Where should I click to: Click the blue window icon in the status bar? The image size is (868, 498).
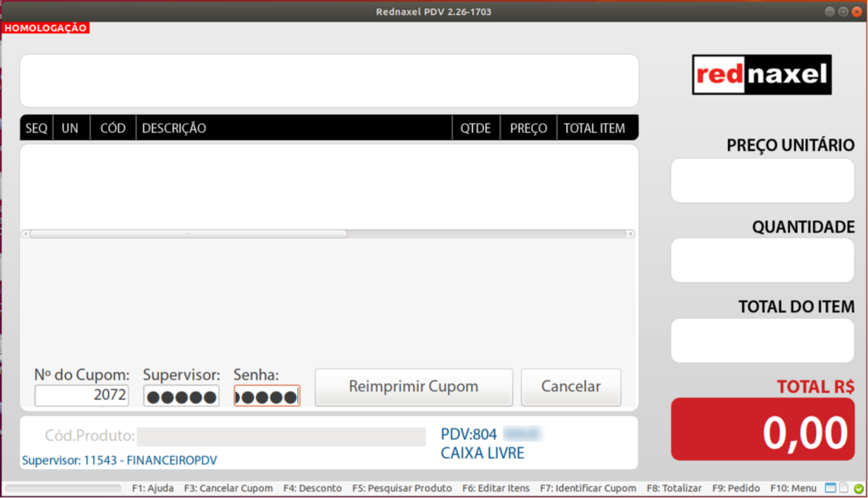pyautogui.click(x=831, y=487)
